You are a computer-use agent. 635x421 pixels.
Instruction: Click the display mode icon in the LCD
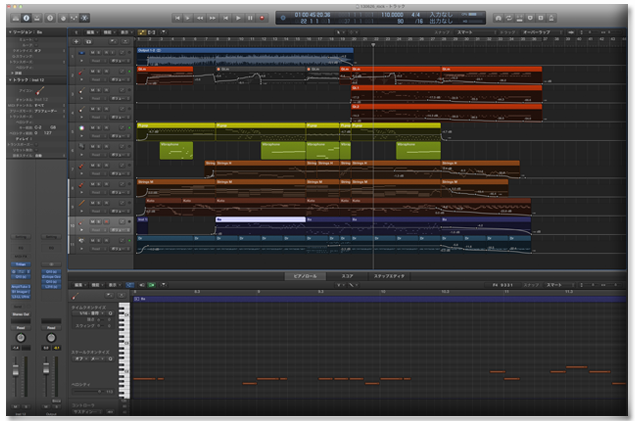click(283, 18)
